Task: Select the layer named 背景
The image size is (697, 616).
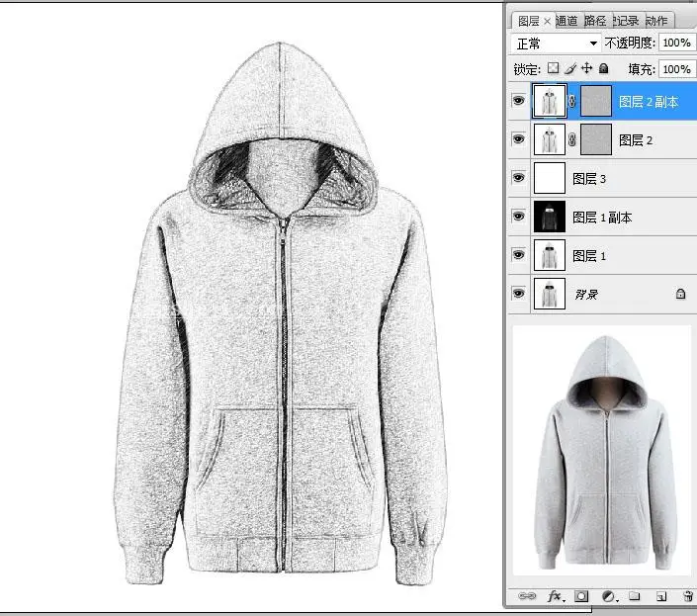Action: point(586,295)
